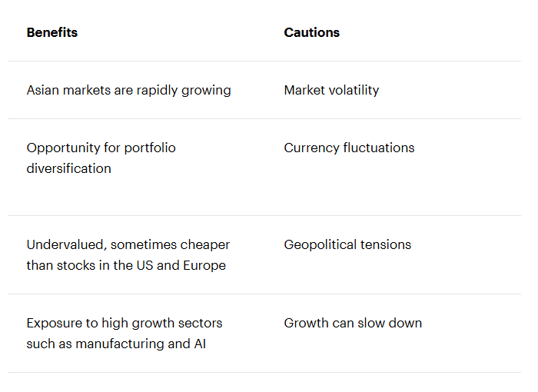Click the word 'AI' in the last row
This screenshot has width=538, height=392.
[200, 344]
